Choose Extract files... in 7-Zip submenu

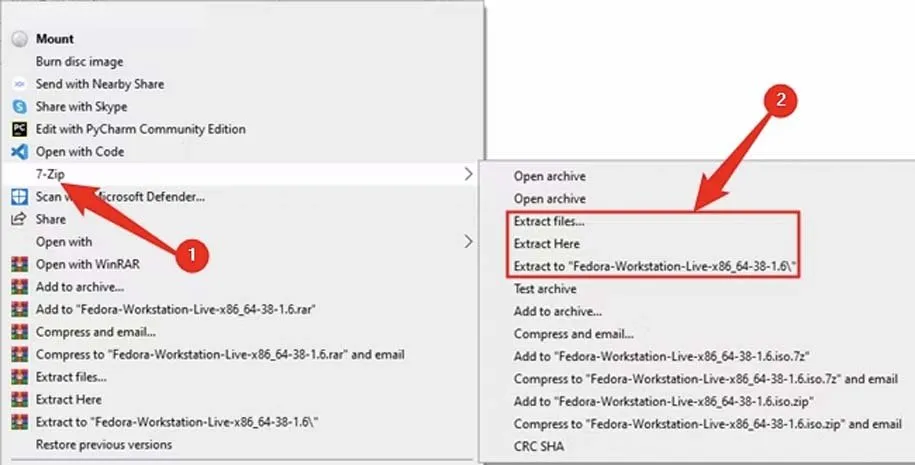click(549, 221)
